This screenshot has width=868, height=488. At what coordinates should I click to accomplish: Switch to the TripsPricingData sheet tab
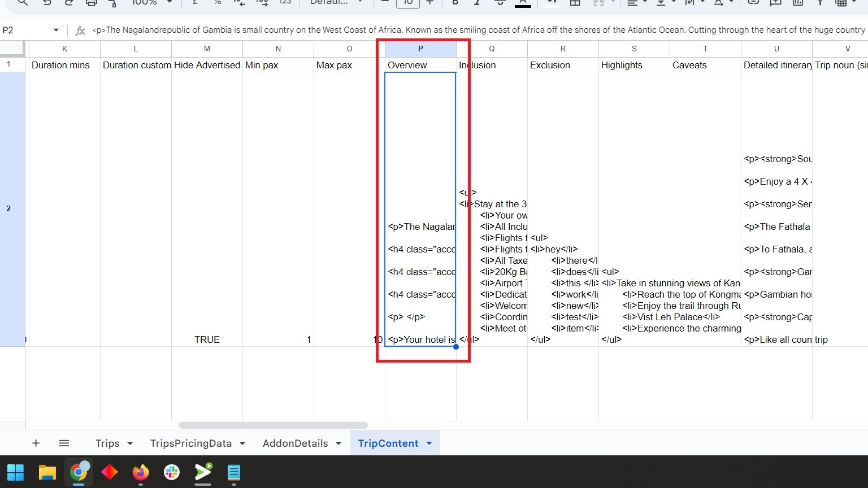click(190, 443)
